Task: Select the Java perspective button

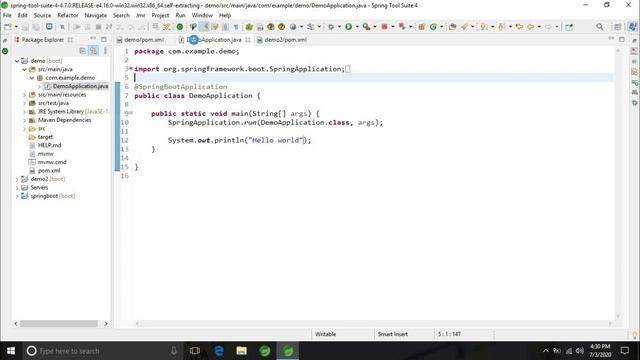Action: click(632, 27)
